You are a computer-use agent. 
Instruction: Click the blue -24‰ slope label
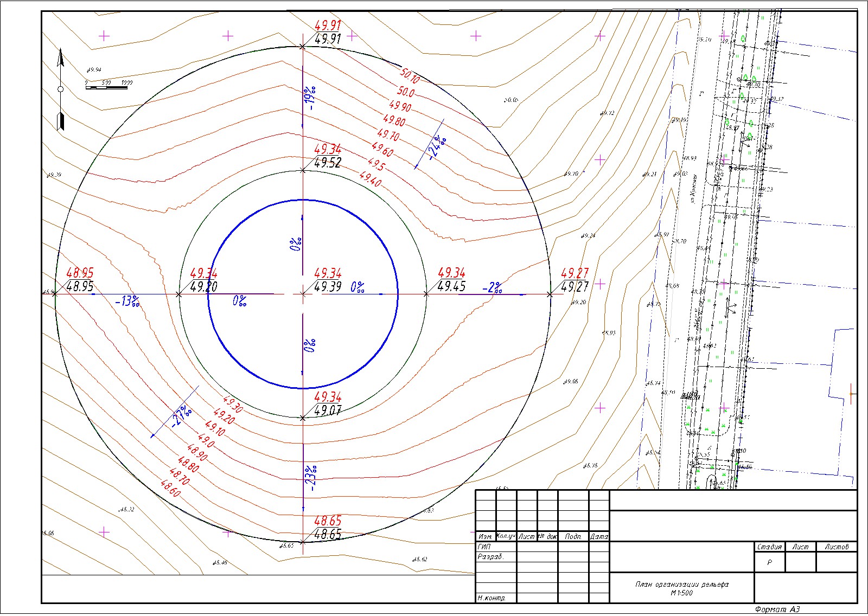coord(437,148)
